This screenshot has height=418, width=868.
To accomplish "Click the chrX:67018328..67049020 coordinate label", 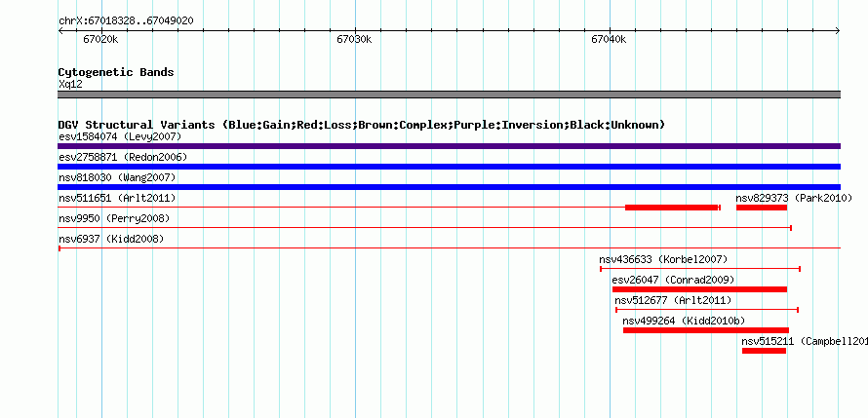I will 126,21.
